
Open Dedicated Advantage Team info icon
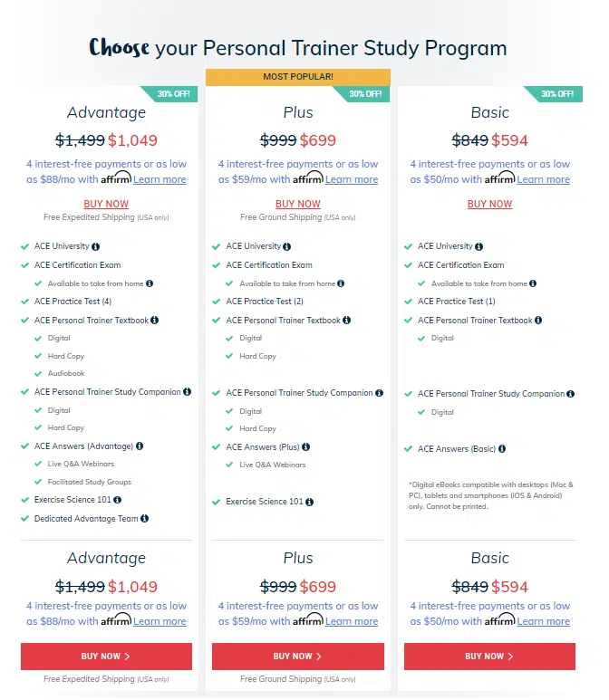(x=145, y=519)
